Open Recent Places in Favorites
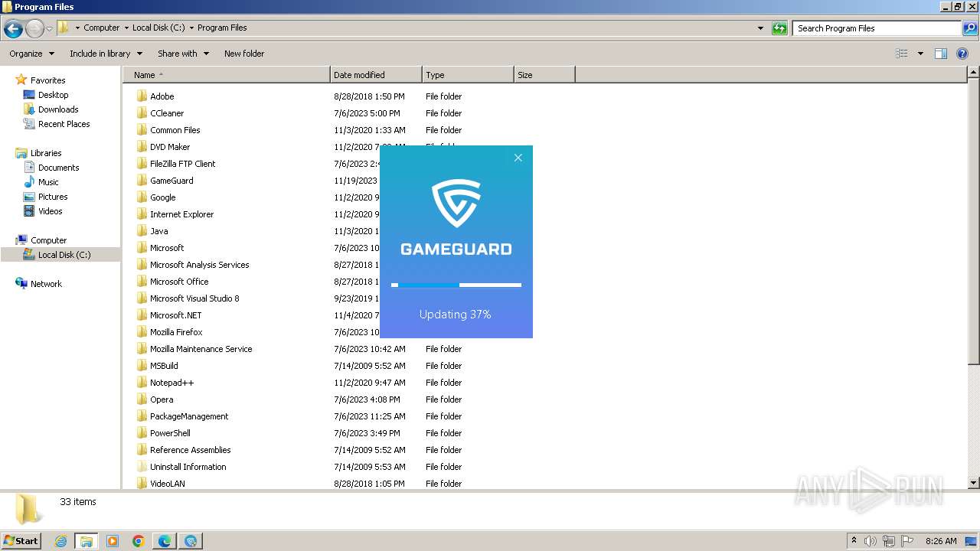 tap(64, 124)
